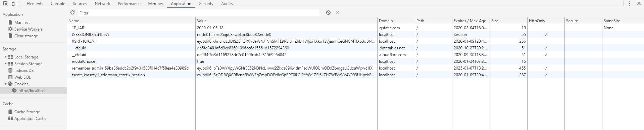Screen dimensions: 644x130
Task: Activate the inspect element picker icon
Action: pos(6,4)
